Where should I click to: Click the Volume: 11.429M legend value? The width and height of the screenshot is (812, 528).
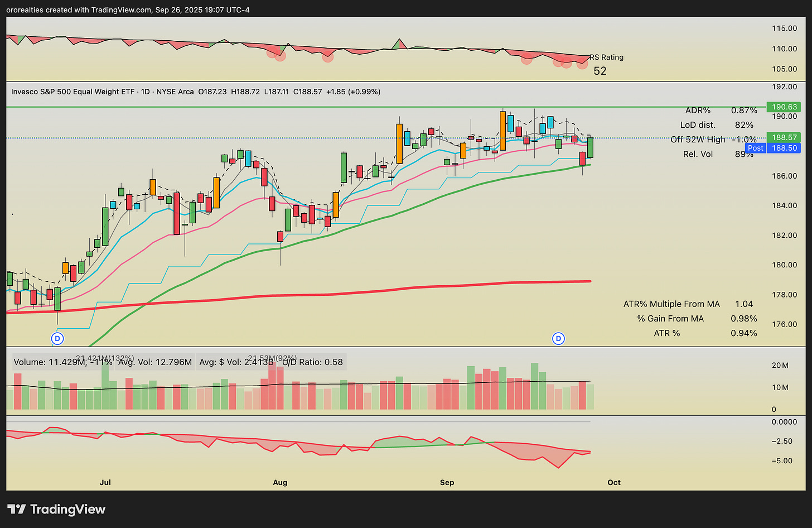point(63,362)
